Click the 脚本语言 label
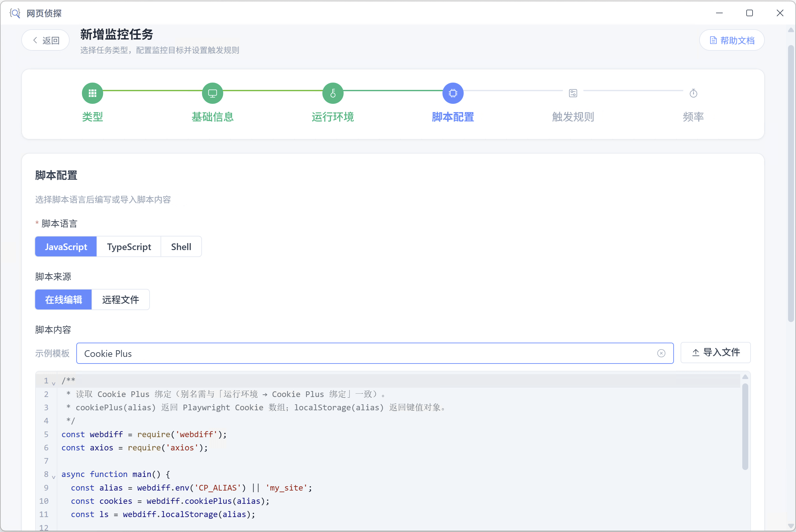 point(59,224)
